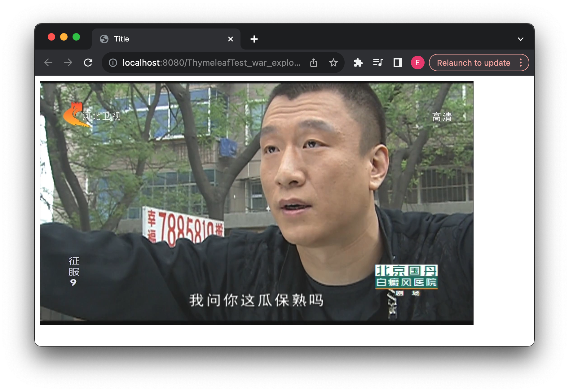Open the profile avatar labeled E

(x=417, y=63)
